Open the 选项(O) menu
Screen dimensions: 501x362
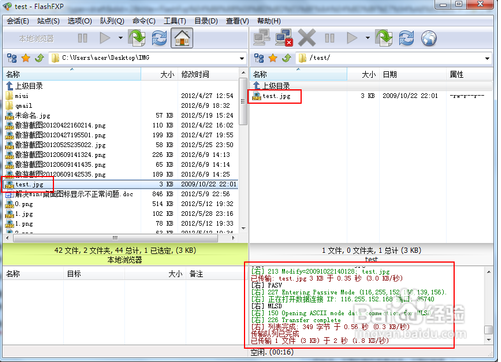click(80, 21)
